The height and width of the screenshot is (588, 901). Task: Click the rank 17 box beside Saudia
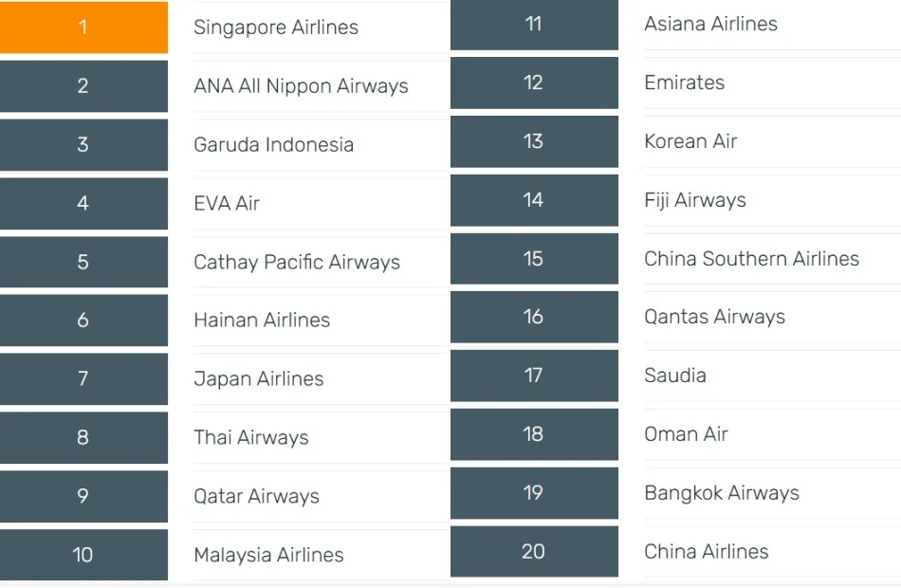(534, 376)
